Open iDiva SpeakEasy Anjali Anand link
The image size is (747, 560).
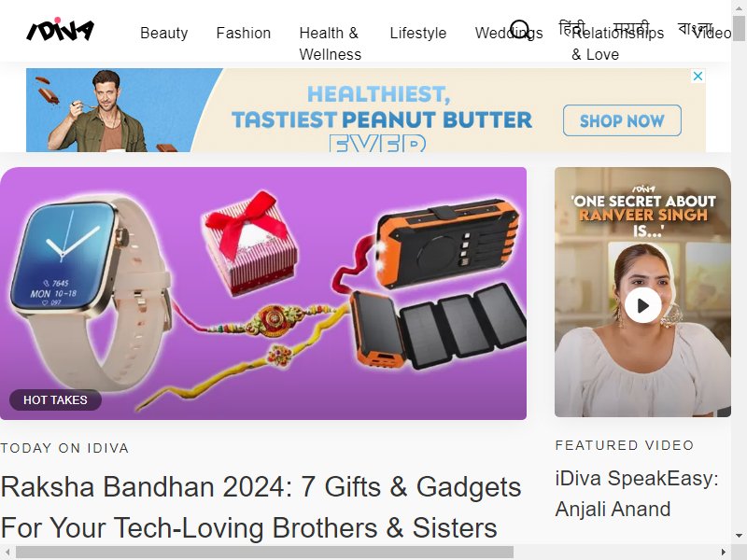tap(637, 494)
